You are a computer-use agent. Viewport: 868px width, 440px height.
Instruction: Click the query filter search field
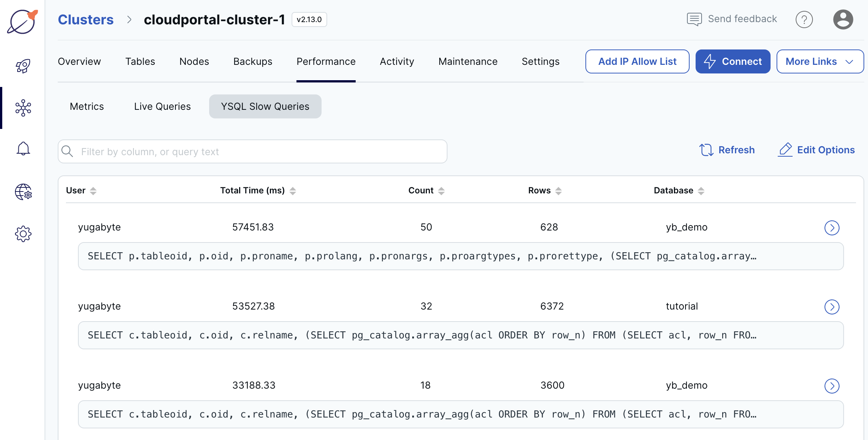[252, 151]
